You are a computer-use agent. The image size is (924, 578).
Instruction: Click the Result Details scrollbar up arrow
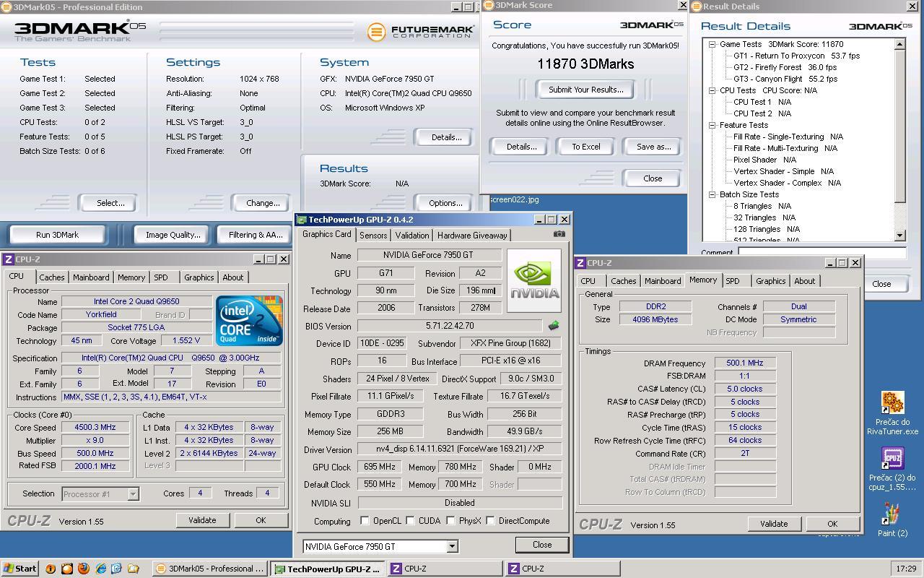[x=899, y=44]
